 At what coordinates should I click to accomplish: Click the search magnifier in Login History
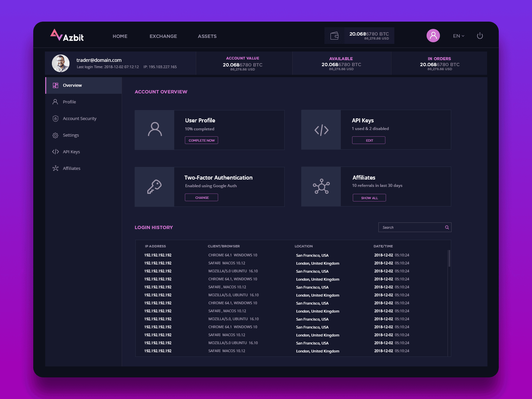pos(447,227)
